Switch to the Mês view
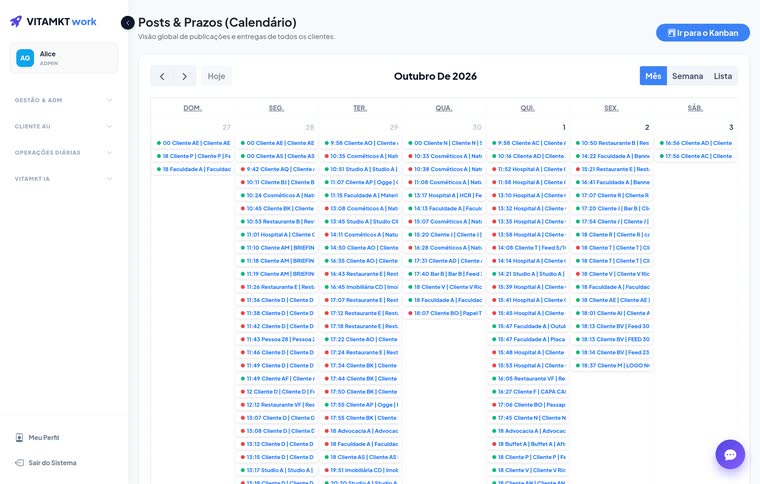The height and width of the screenshot is (484, 760). point(653,76)
